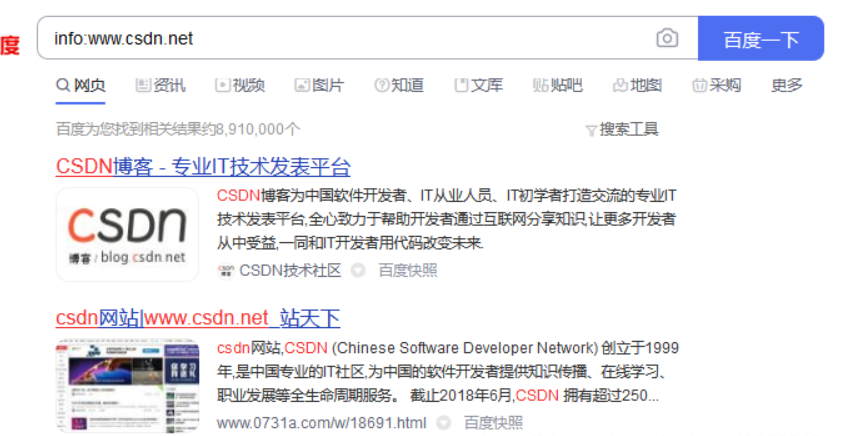Click the picture icon on 图片 tab
This screenshot has width=860, height=436.
tap(302, 85)
